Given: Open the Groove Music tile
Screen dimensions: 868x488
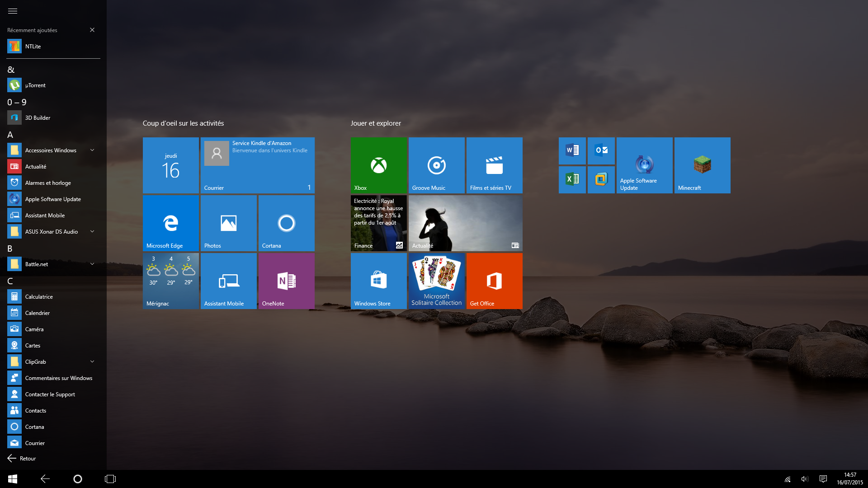Looking at the screenshot, I should coord(437,165).
